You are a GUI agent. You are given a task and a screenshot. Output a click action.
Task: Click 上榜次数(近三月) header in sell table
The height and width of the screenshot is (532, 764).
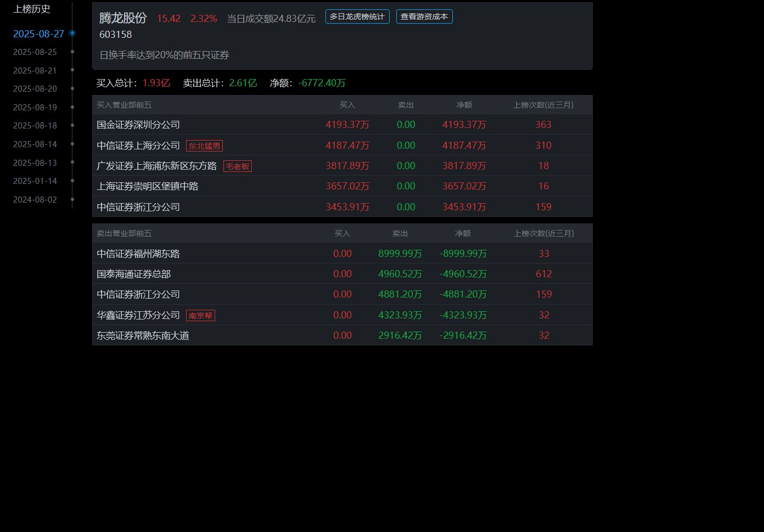coord(544,233)
